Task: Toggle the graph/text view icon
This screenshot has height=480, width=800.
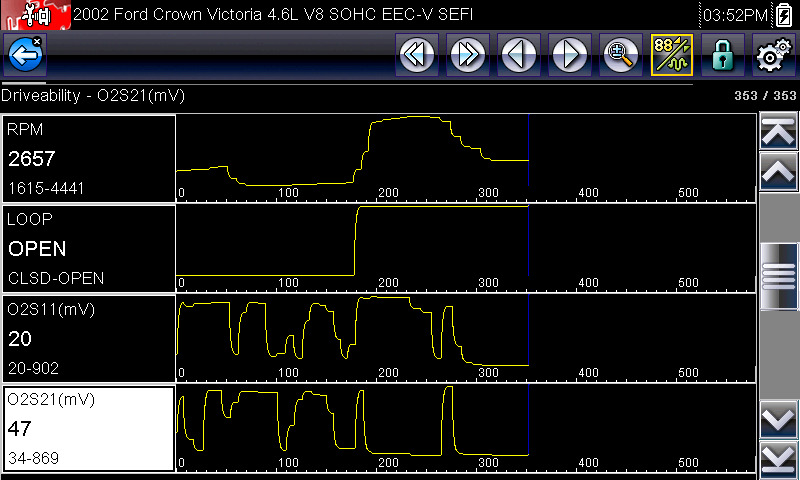Action: tap(671, 56)
